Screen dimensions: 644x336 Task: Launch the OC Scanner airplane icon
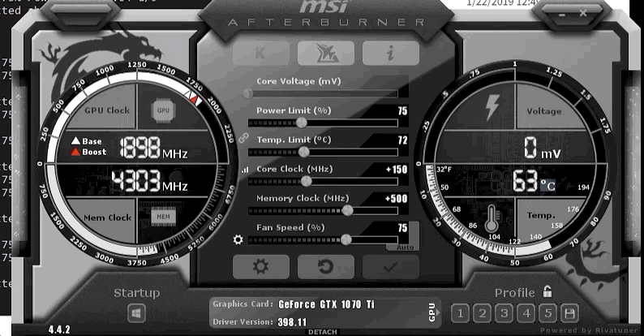click(x=326, y=53)
